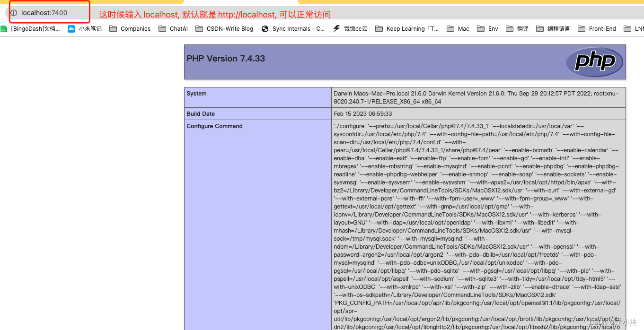The width and height of the screenshot is (644, 330).
Task: Click the 小米笔记 bookmark icon
Action: [71, 28]
